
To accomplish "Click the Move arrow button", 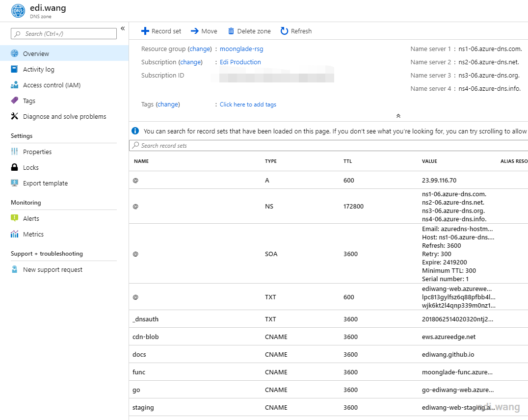I will click(x=204, y=31).
